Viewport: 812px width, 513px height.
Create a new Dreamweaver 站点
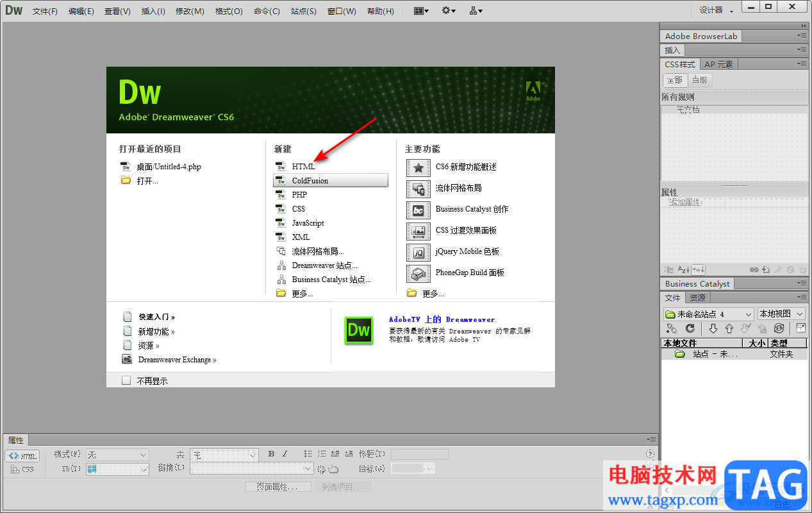click(x=324, y=265)
